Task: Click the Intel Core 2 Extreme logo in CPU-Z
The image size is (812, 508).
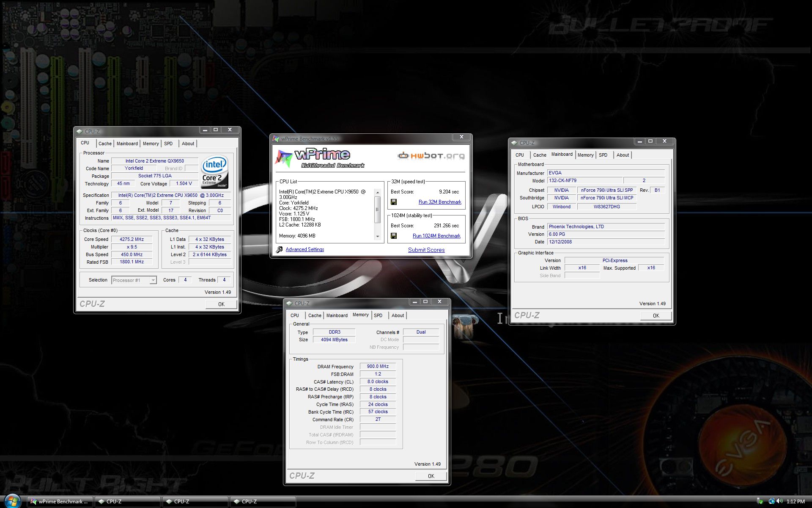Action: (x=215, y=172)
